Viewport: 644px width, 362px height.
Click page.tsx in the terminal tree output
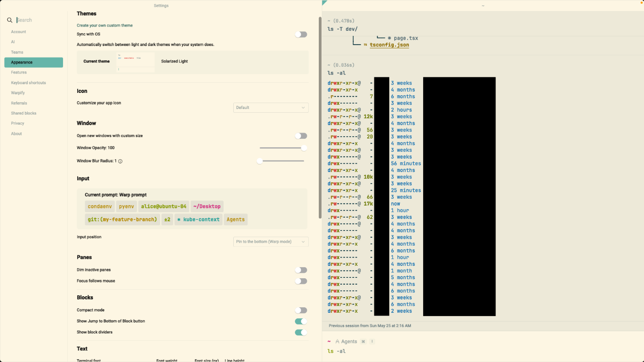[406, 38]
